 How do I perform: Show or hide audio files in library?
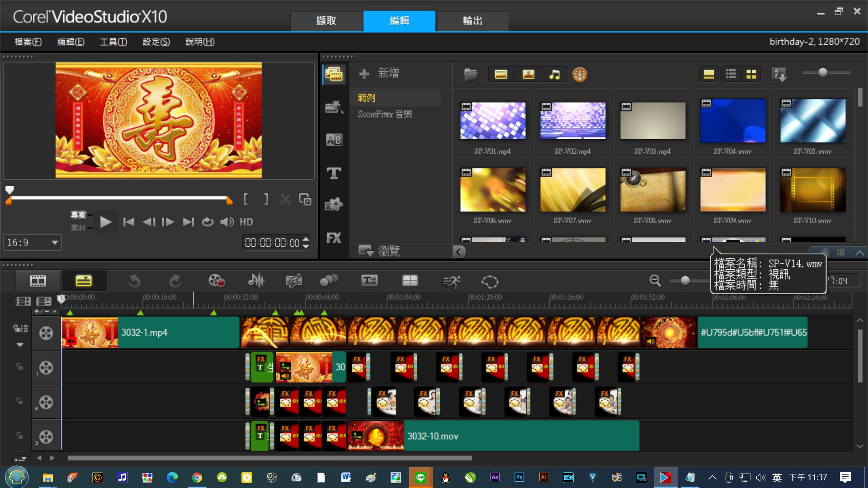point(554,75)
